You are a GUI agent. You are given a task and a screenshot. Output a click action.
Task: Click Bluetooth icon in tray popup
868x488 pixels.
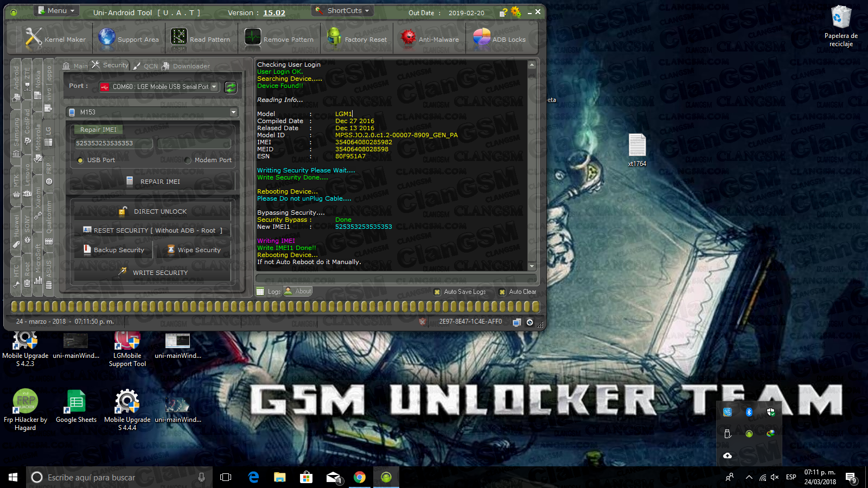(x=749, y=412)
